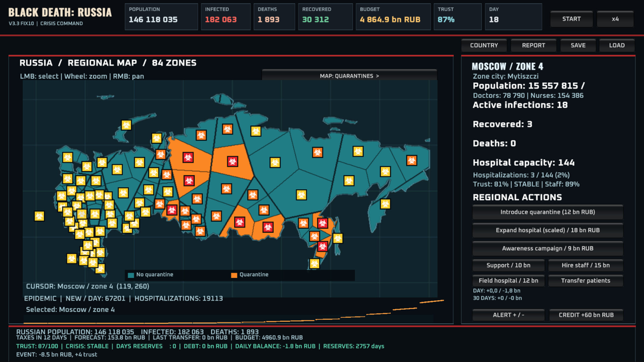The height and width of the screenshot is (362, 644).
Task: Open the COUNTRY view tab
Action: pos(484,45)
